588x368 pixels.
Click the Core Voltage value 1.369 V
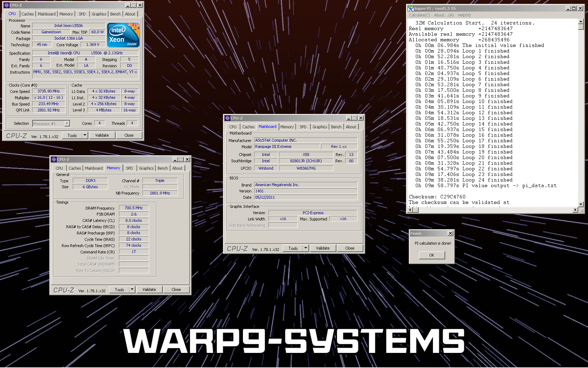(93, 45)
